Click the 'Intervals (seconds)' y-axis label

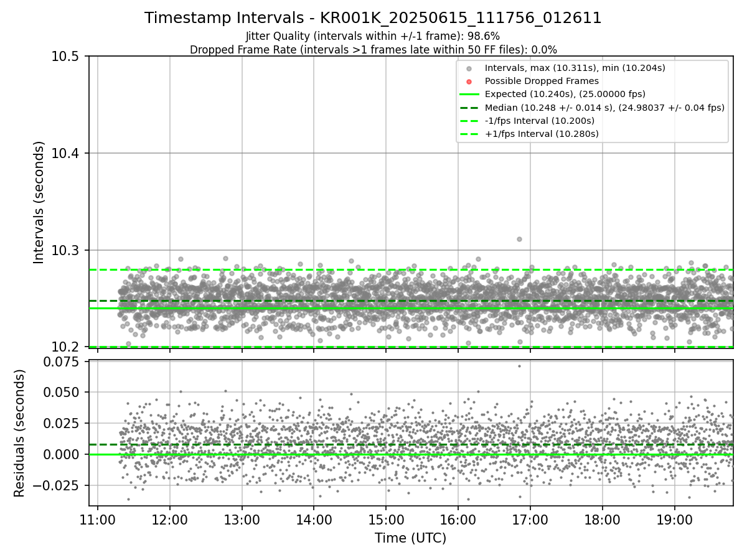39,202
